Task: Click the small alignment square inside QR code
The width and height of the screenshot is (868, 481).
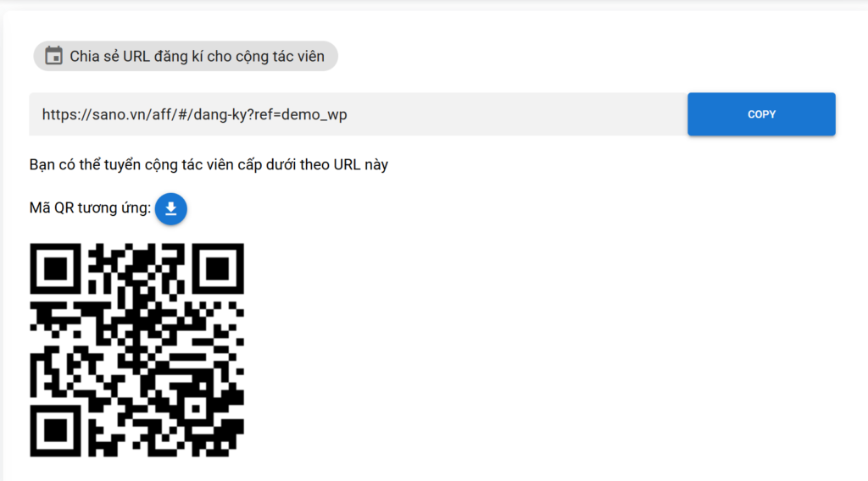Action: coord(195,408)
